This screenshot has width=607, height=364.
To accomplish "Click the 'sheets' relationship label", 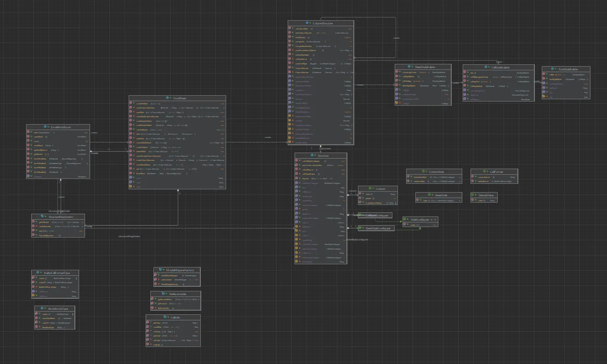I will pyautogui.click(x=94, y=153).
